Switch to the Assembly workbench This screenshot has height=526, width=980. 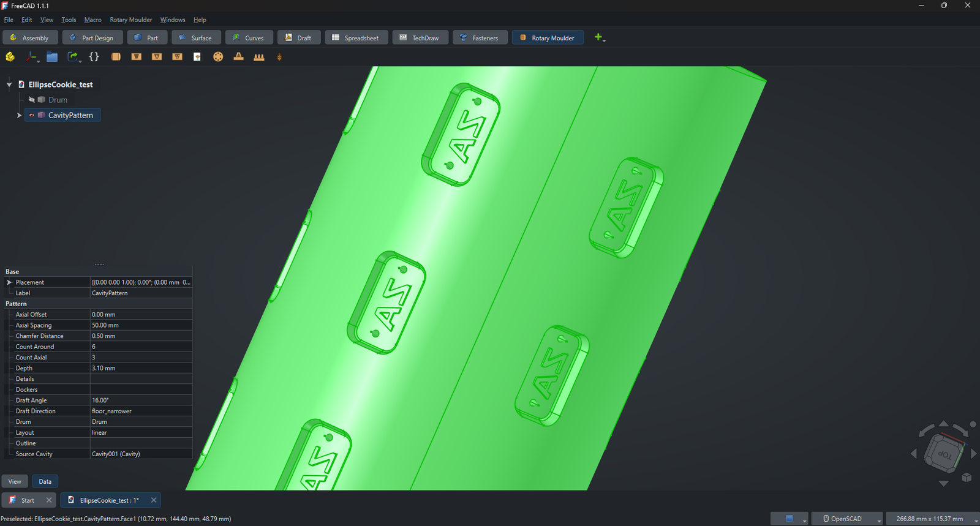pos(30,37)
